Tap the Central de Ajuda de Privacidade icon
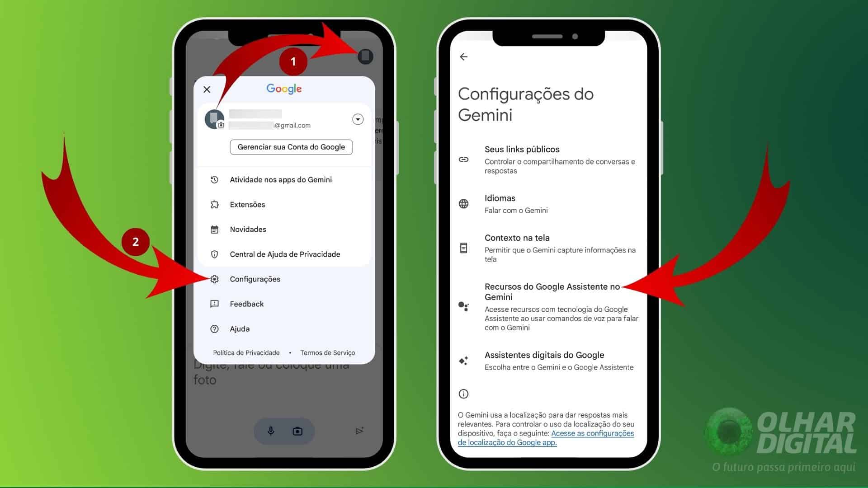868x488 pixels. [215, 254]
